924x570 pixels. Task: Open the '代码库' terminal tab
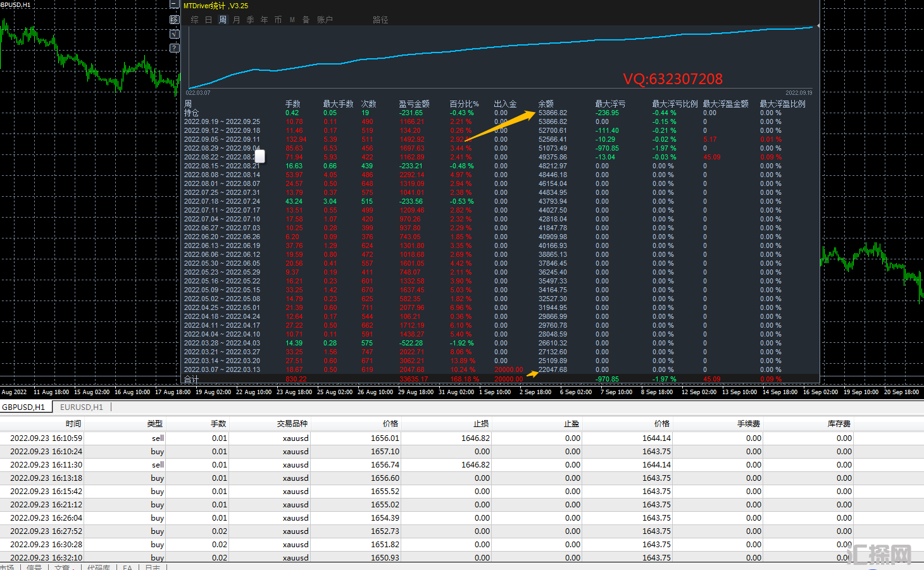(x=99, y=567)
